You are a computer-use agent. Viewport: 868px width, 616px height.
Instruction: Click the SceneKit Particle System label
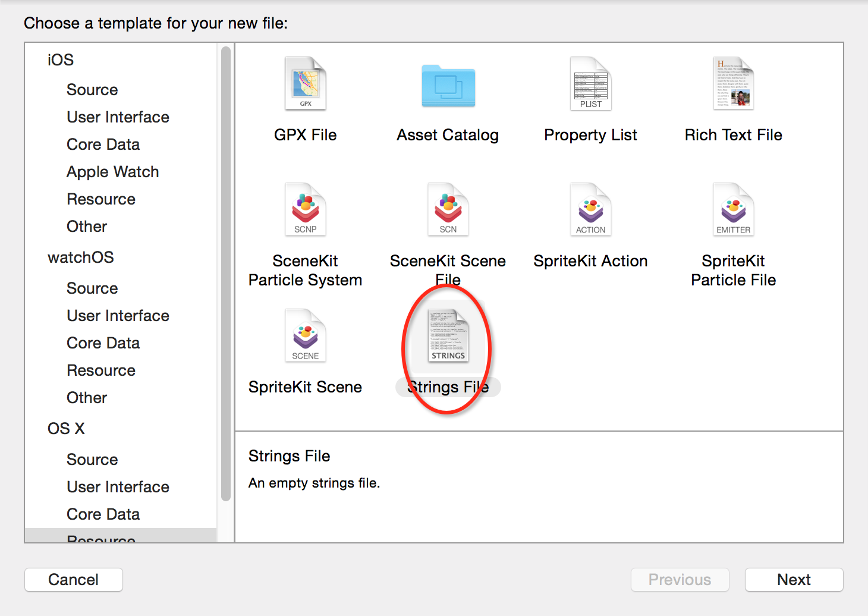click(305, 271)
